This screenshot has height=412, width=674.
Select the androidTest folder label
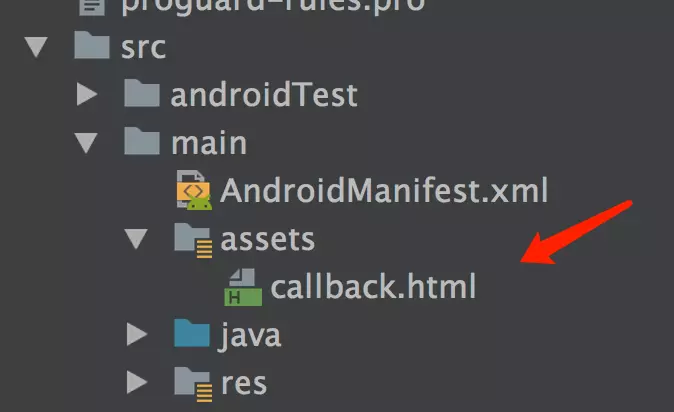pos(264,94)
